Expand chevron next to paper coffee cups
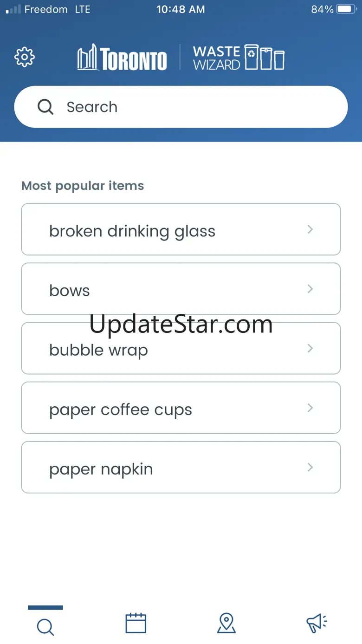The image size is (362, 644). 310,408
